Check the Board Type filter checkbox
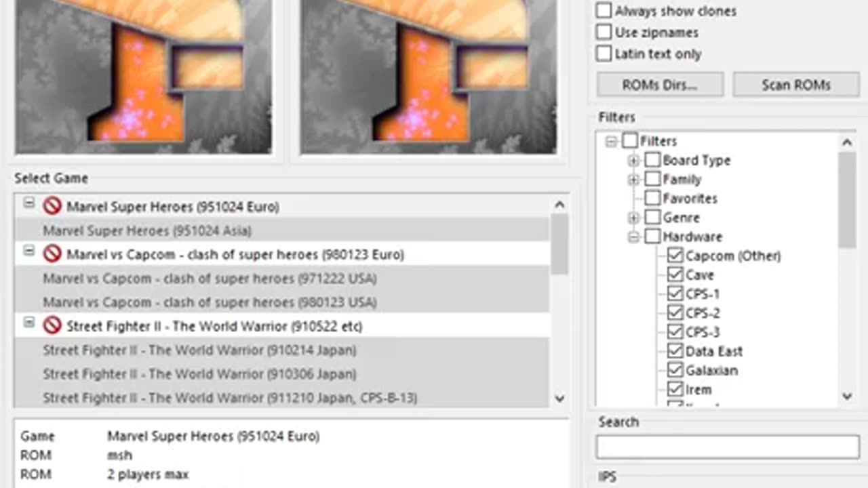Screen dimensions: 868x488 (x=652, y=160)
